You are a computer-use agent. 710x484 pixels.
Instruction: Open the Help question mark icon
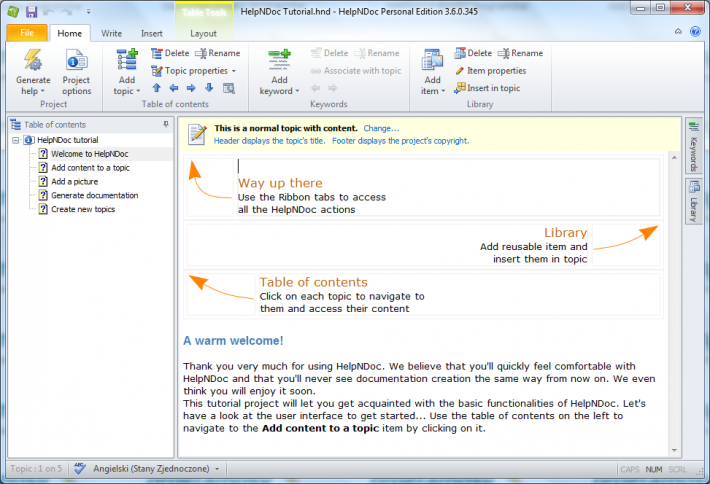pos(695,31)
